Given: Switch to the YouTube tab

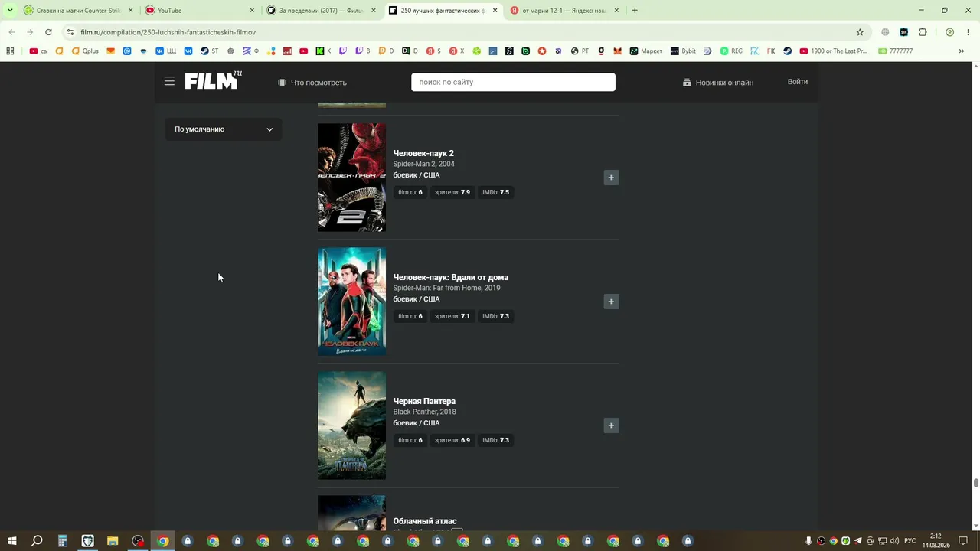Looking at the screenshot, I should pyautogui.click(x=200, y=11).
